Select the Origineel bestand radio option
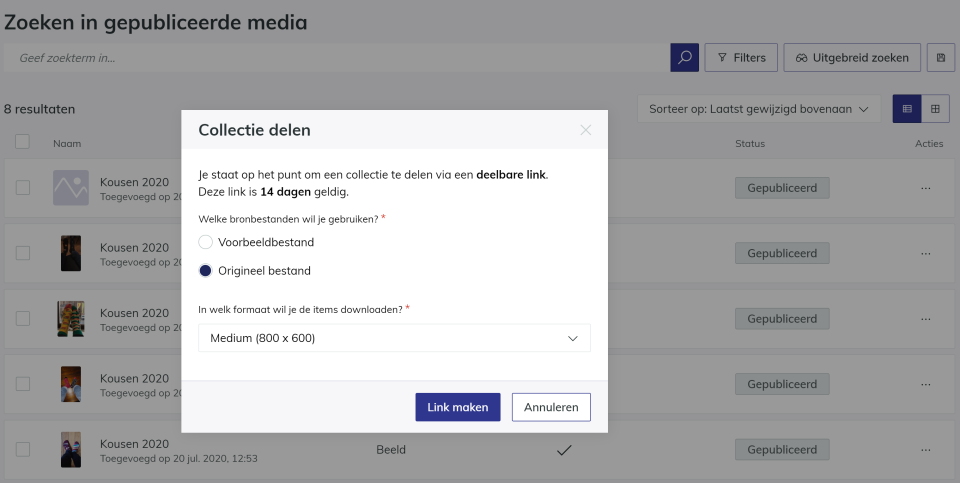Screen dimensions: 960x483 [x=206, y=271]
